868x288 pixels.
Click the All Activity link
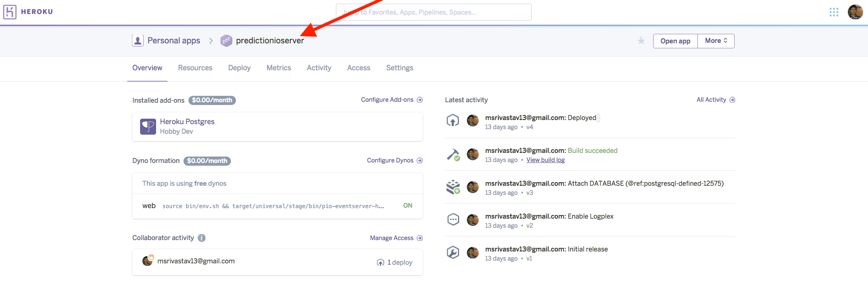[x=711, y=100]
